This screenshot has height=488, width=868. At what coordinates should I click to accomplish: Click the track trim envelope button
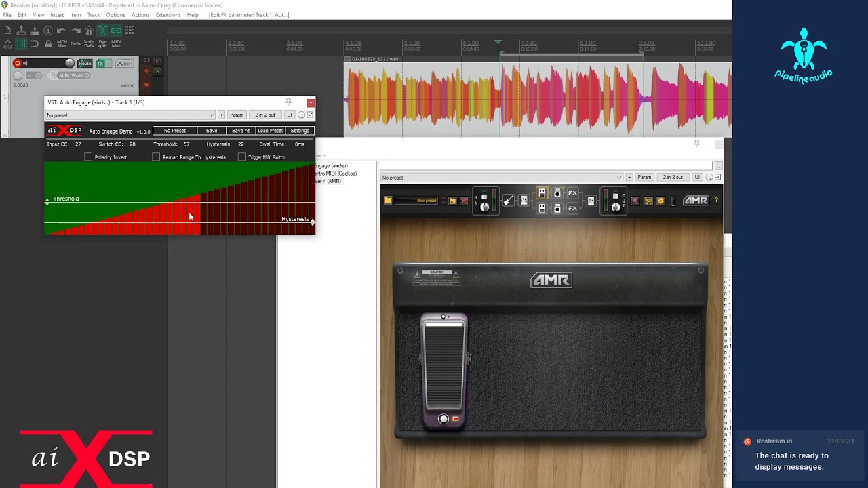125,63
